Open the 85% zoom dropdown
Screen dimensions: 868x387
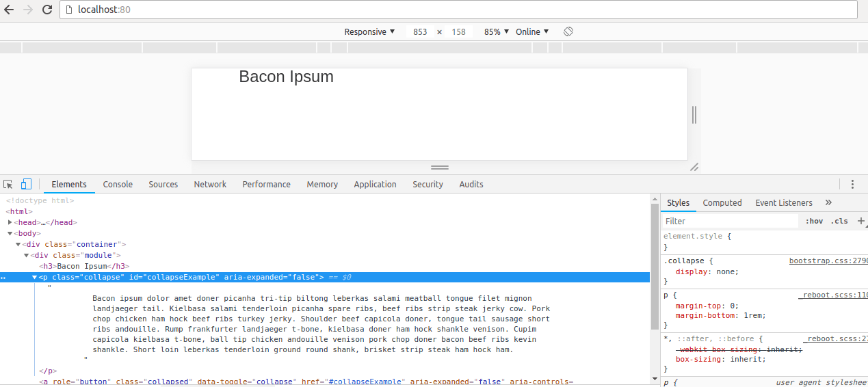(x=497, y=32)
